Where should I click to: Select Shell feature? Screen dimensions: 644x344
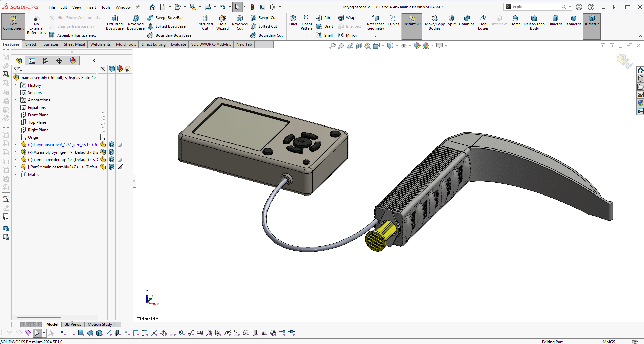324,35
